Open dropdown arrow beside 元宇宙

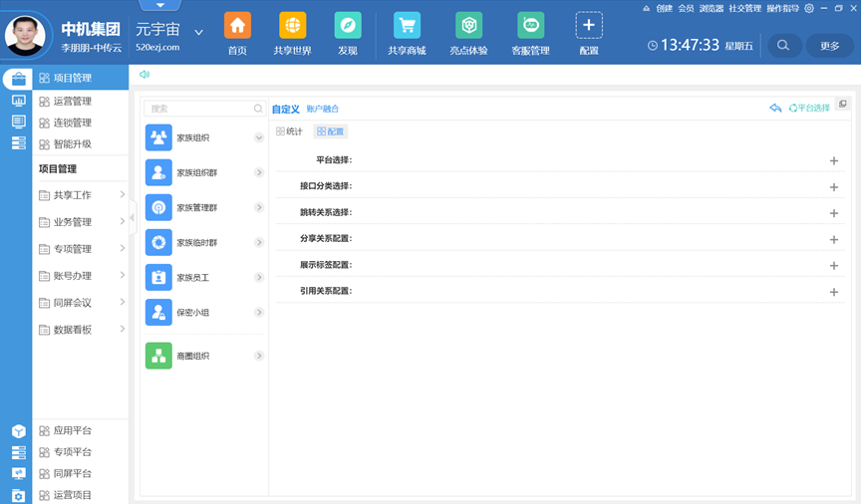coord(199,32)
